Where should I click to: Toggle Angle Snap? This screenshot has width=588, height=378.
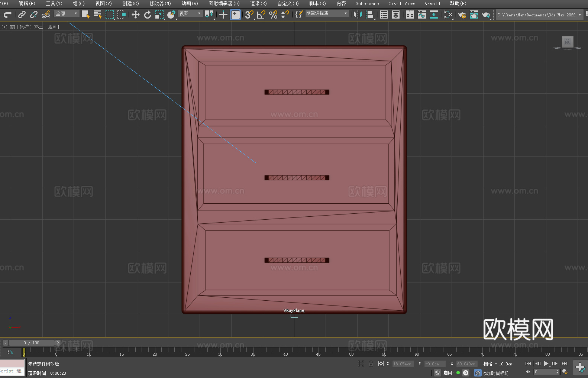261,14
